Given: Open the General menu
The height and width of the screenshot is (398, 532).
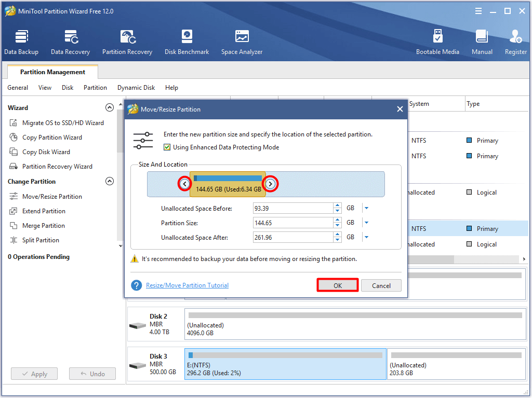Looking at the screenshot, I should tap(18, 88).
